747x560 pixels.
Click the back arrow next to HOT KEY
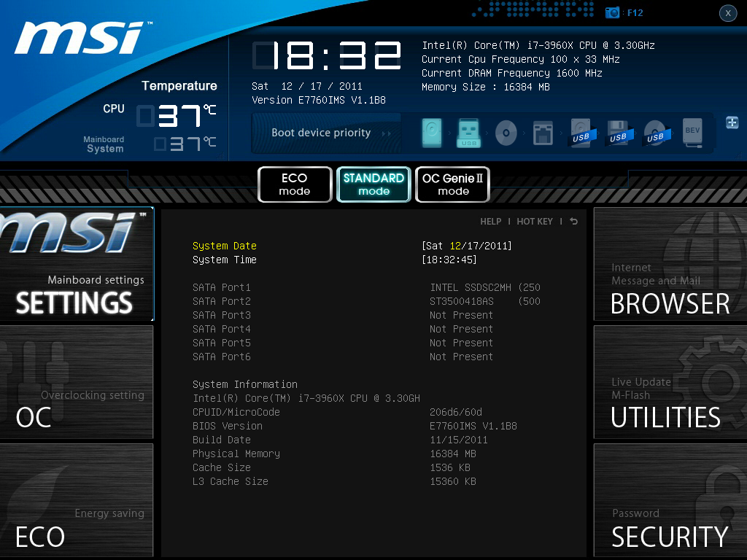coord(573,222)
